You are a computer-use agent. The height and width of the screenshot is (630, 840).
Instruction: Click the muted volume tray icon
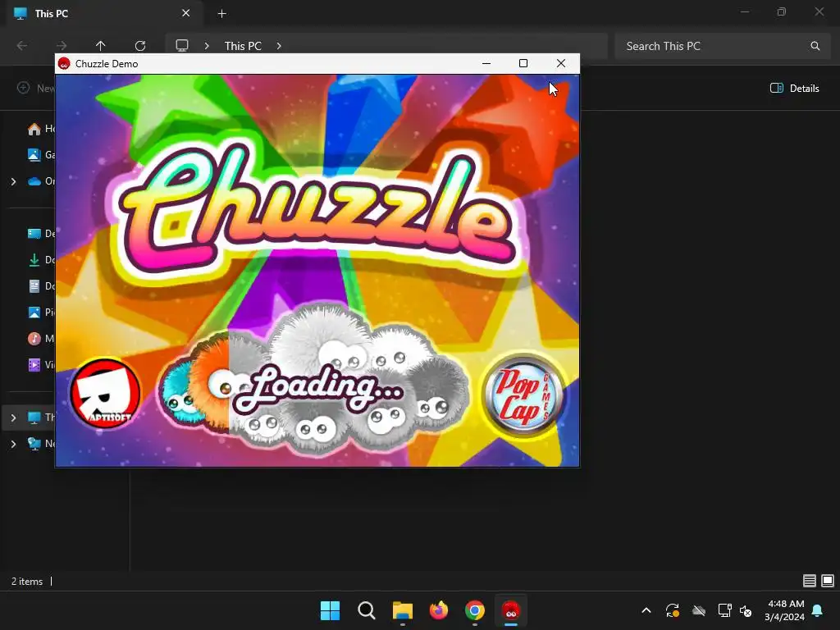pyautogui.click(x=746, y=610)
